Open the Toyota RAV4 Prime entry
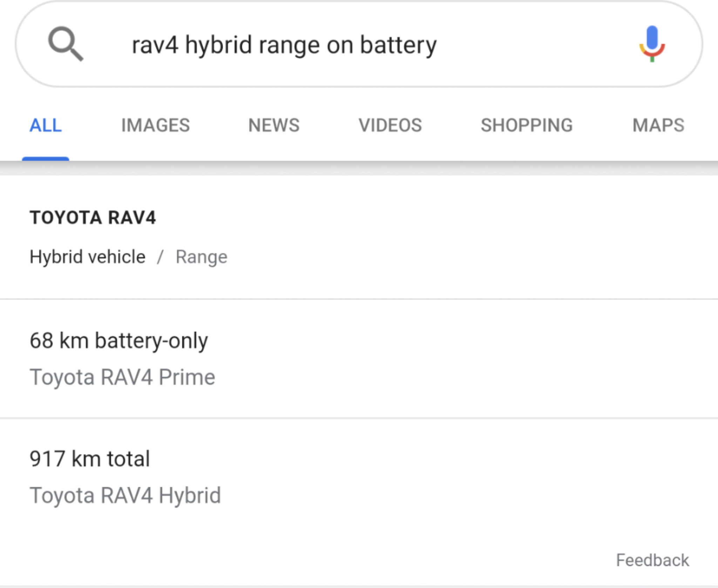This screenshot has height=588, width=718. [122, 378]
